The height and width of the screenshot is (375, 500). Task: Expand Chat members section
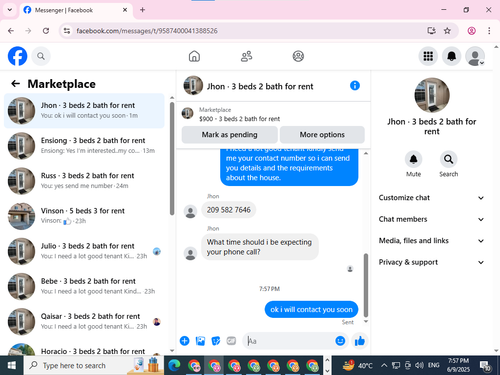coord(432,219)
